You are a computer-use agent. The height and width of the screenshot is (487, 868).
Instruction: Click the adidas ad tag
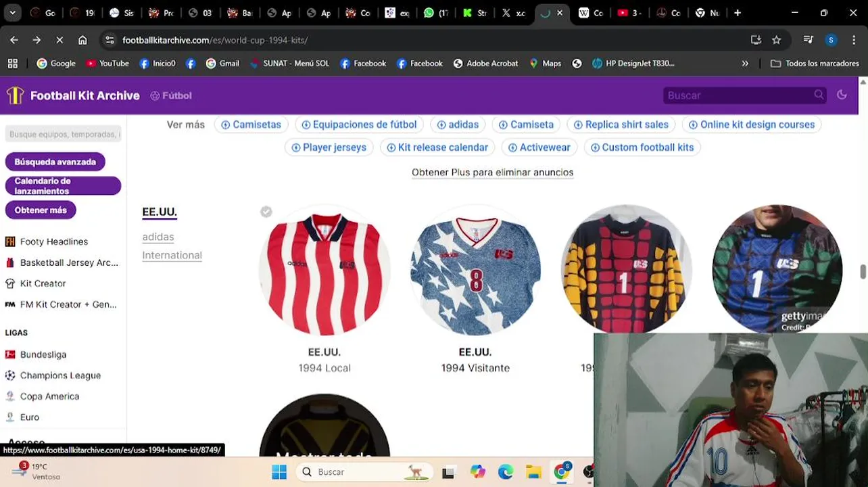pyautogui.click(x=458, y=124)
